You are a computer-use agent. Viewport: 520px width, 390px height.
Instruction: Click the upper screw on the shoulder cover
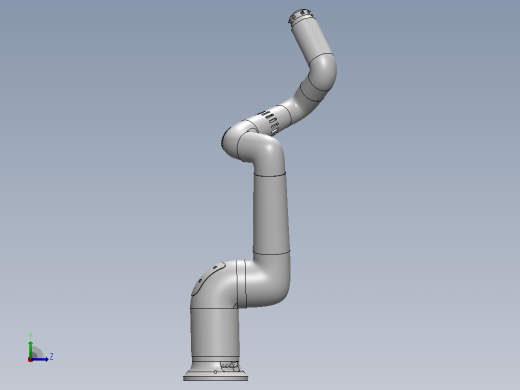coord(215,267)
